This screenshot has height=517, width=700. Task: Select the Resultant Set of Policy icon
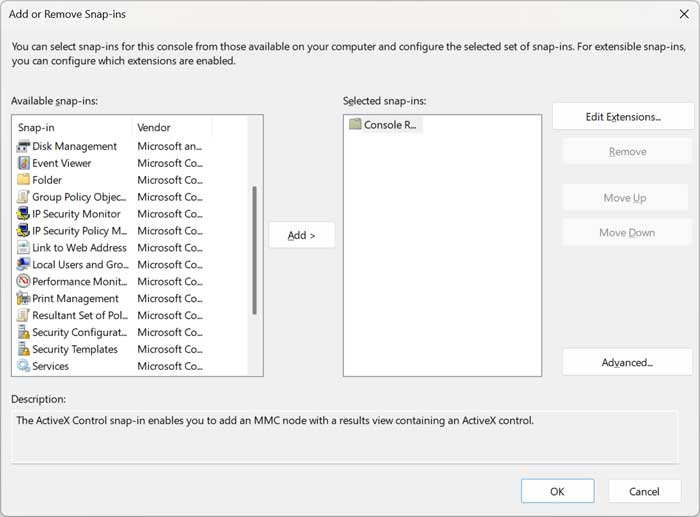pos(23,315)
